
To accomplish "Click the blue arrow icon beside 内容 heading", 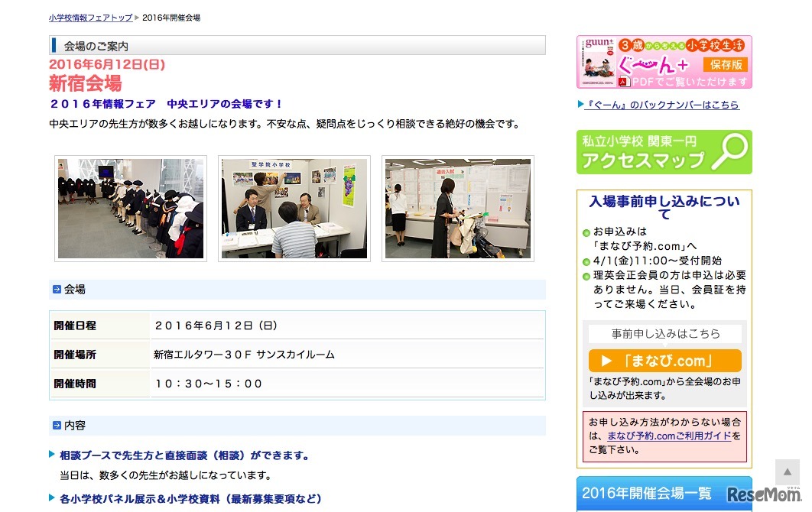I will 55,426.
